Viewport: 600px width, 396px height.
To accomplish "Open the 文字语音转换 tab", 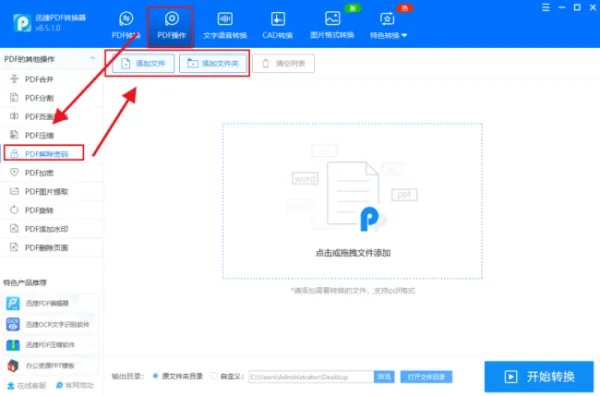I will (x=225, y=26).
